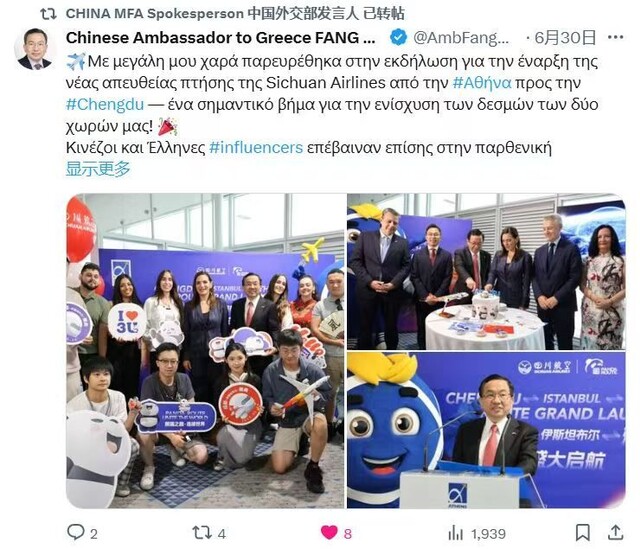View the influencers group photo
The image size is (640, 549).
(205, 351)
